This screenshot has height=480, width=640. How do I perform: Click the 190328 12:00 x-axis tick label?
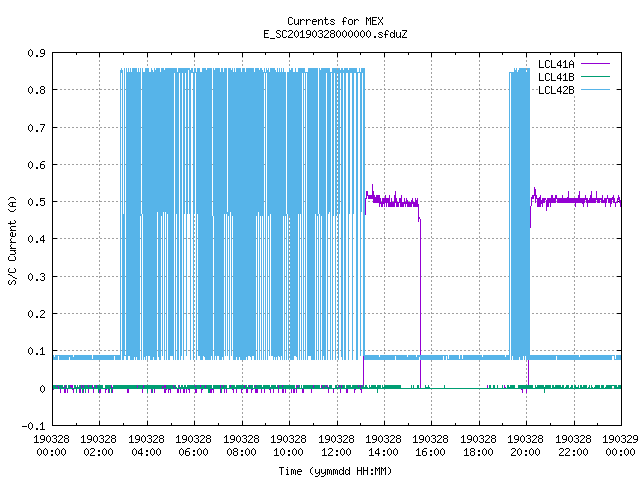(336, 446)
